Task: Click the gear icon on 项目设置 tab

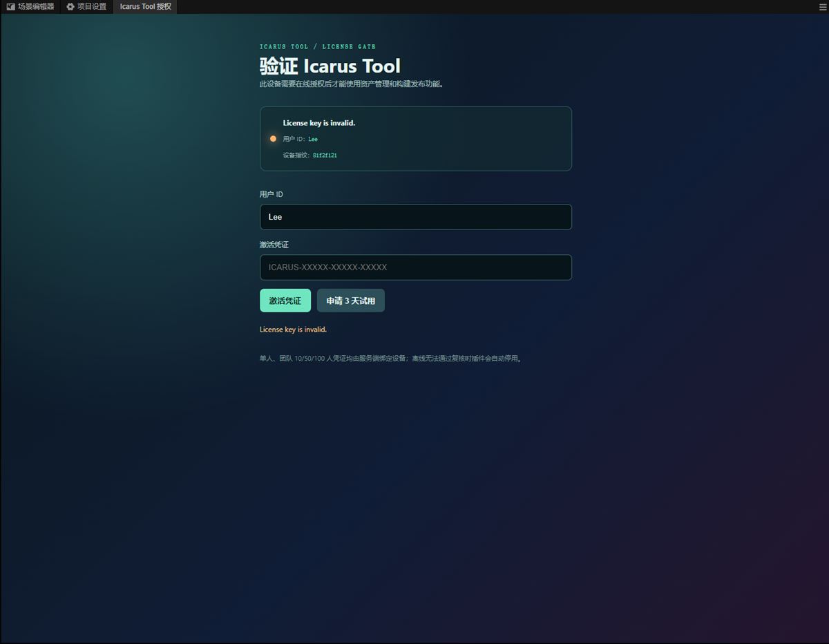Action: click(70, 7)
